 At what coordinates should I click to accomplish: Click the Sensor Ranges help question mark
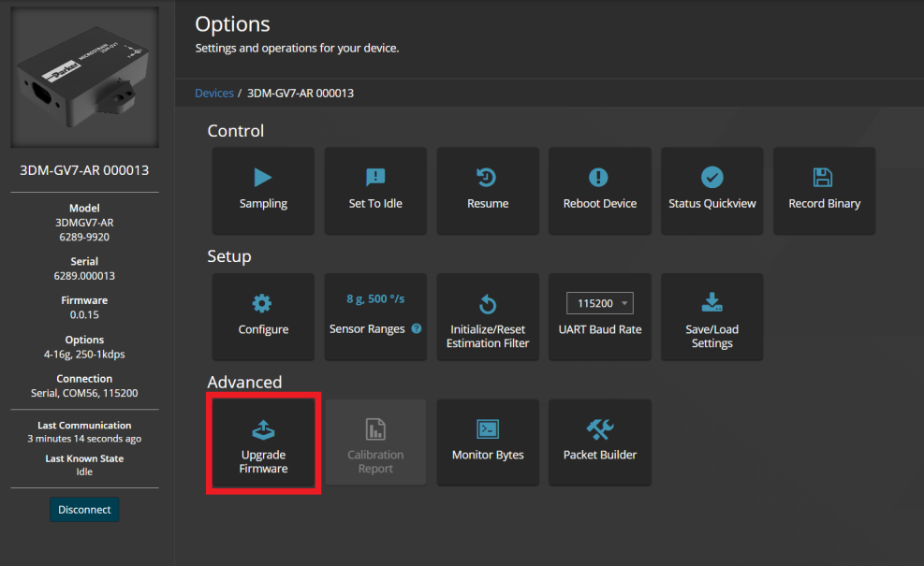pos(417,329)
